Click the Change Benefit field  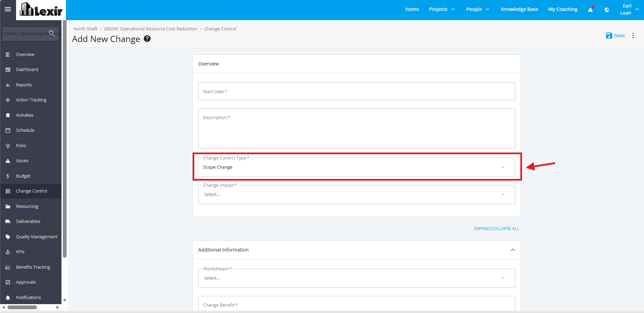[356, 303]
